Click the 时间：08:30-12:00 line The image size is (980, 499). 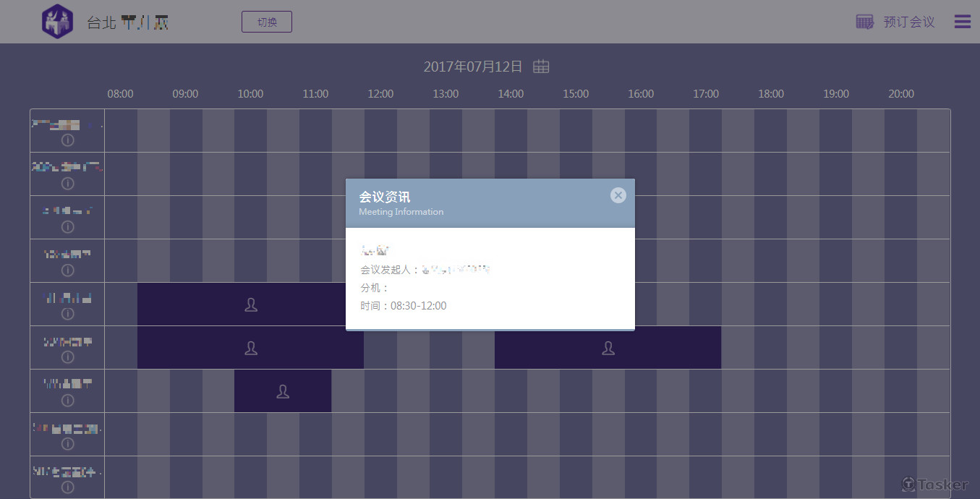pos(404,306)
